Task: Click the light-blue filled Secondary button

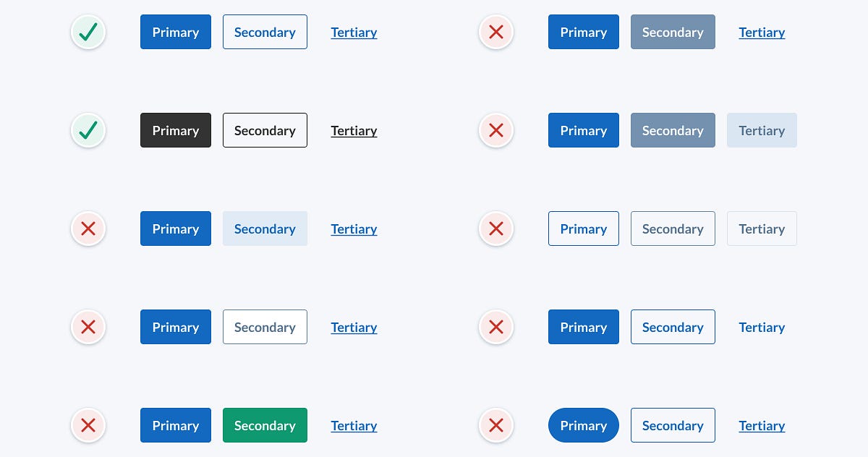Action: pyautogui.click(x=265, y=228)
